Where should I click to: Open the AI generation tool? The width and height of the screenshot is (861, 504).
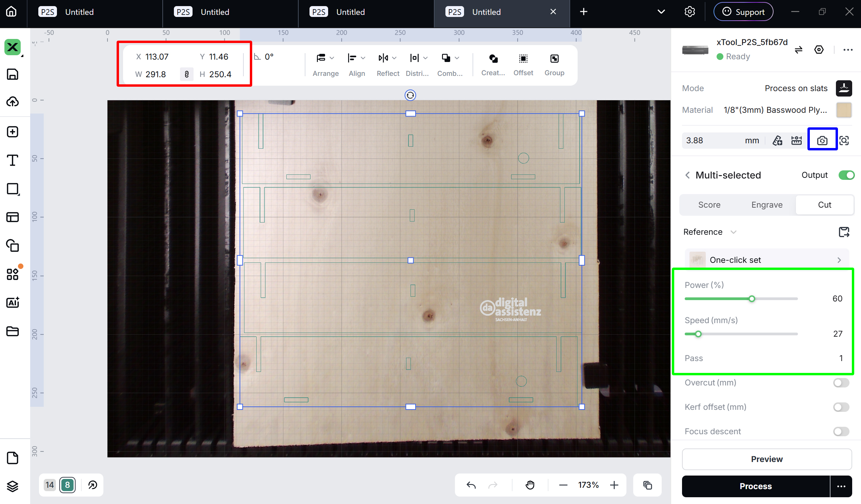(x=13, y=302)
